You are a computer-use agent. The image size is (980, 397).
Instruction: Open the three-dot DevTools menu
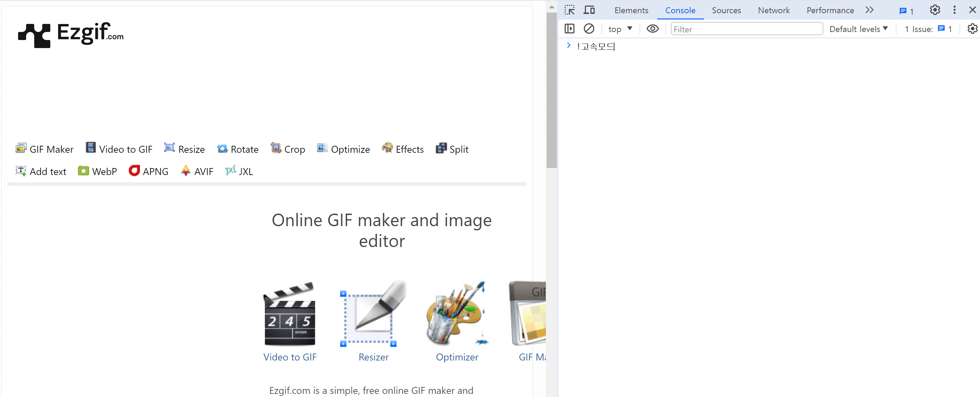[x=954, y=10]
